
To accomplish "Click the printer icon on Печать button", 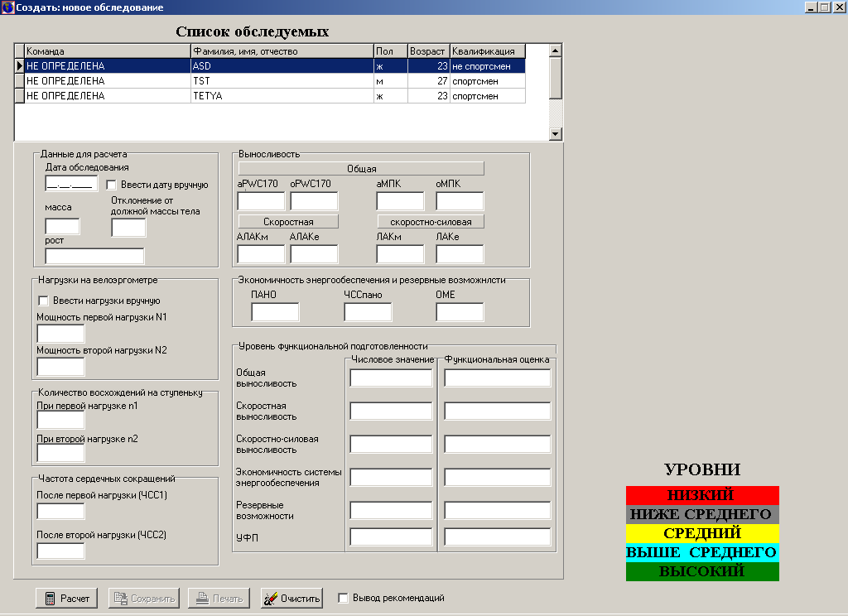I will point(202,598).
